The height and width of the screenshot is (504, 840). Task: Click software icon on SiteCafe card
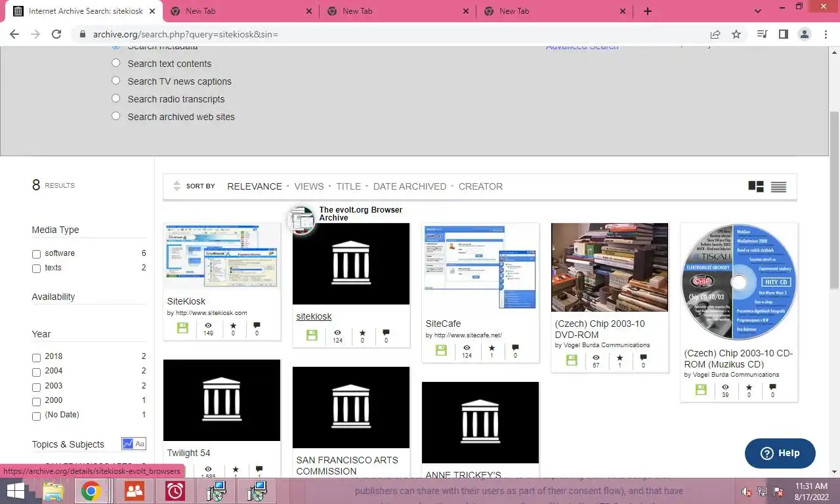pos(441,350)
